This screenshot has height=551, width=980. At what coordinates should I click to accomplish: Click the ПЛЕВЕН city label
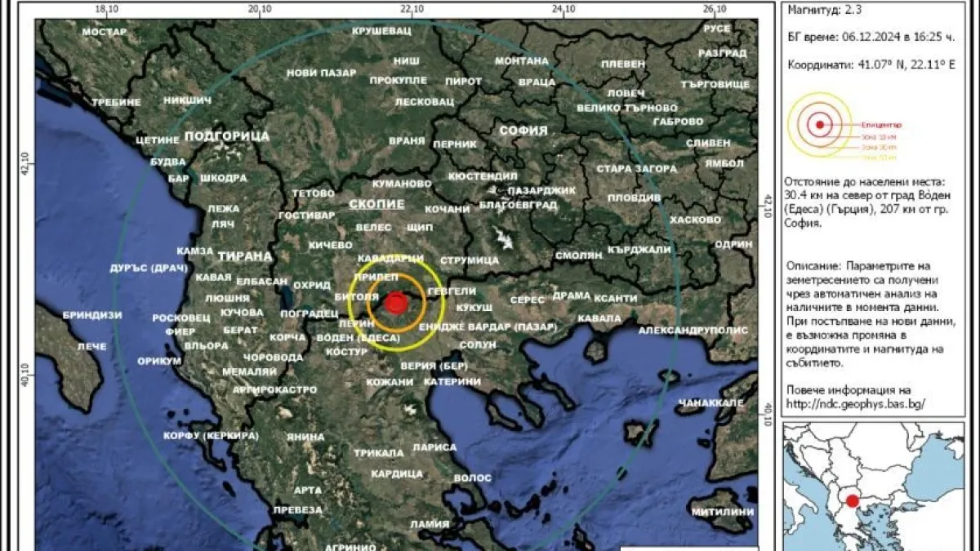click(623, 64)
